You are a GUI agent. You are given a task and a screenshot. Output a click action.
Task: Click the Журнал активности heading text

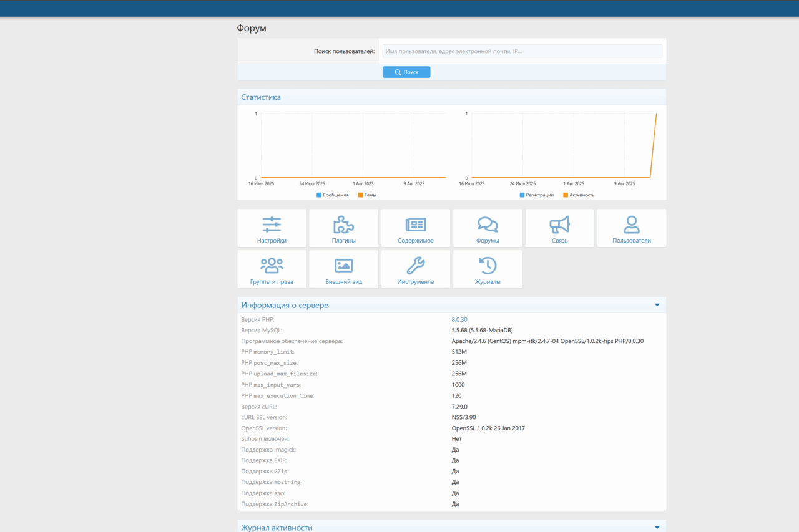point(277,528)
